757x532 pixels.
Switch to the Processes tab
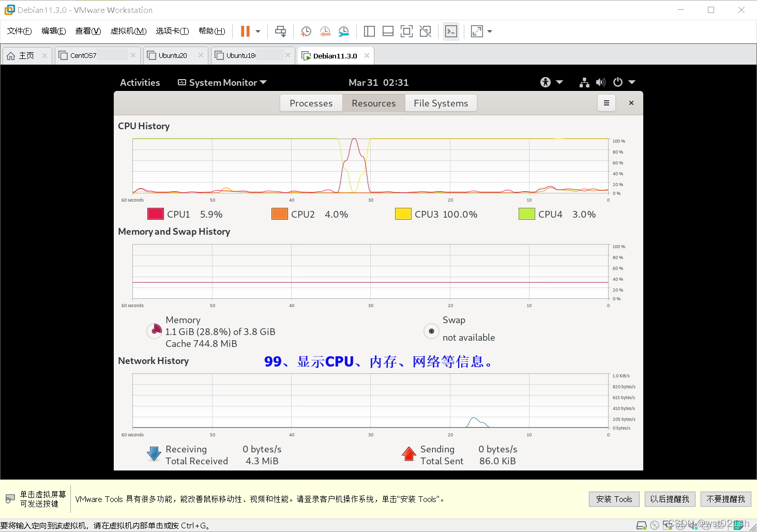pos(311,103)
